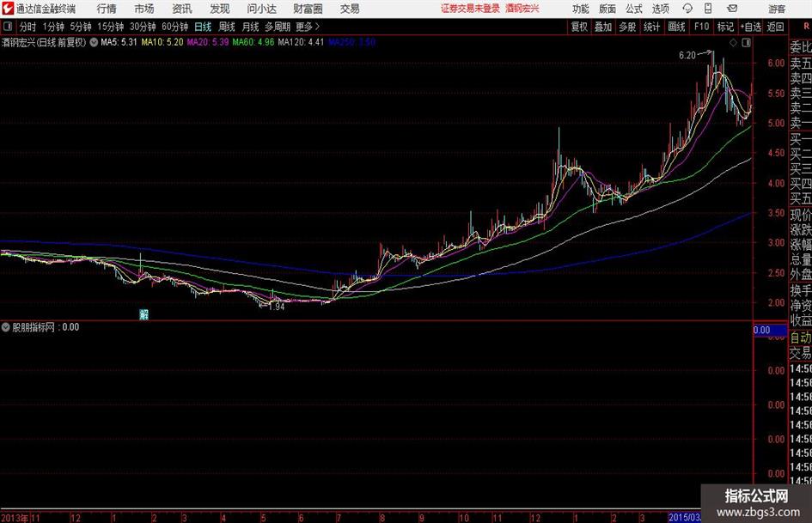Switch to 分时 chart period
The image size is (812, 523).
28,27
